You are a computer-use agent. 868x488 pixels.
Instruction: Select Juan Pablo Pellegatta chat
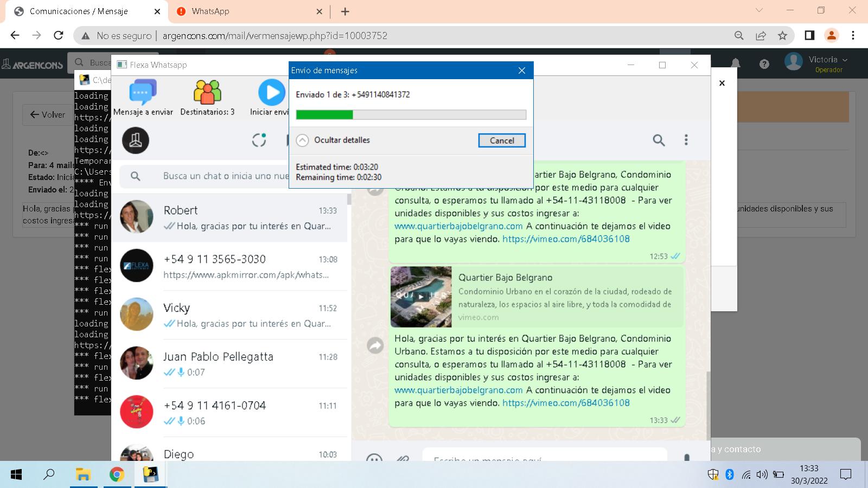[229, 364]
